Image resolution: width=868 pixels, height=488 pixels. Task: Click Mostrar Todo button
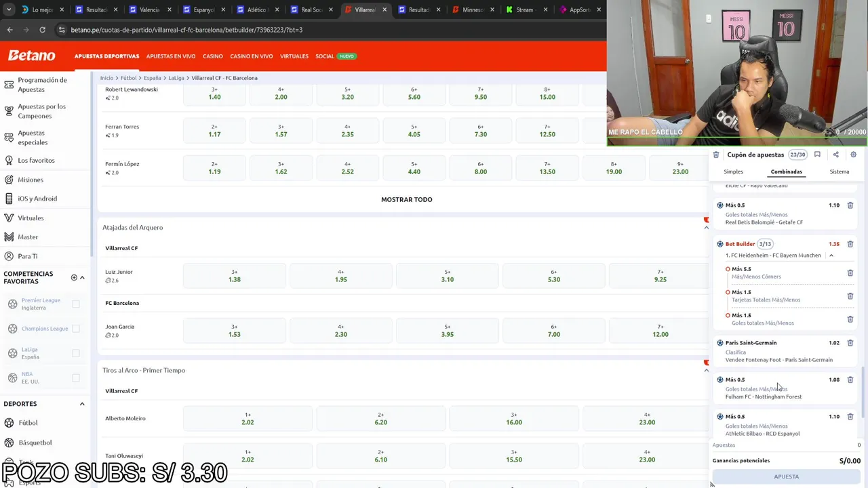click(407, 200)
